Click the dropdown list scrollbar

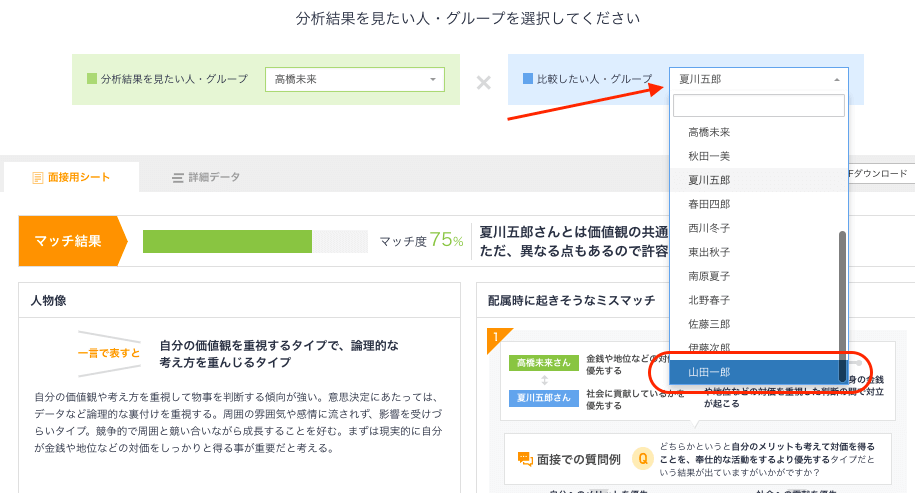point(842,300)
